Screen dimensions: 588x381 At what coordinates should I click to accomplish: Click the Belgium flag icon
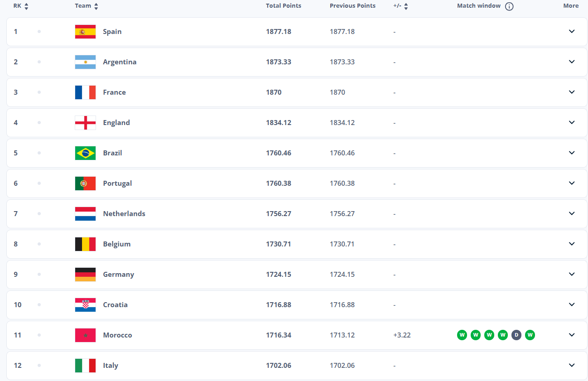click(x=85, y=244)
